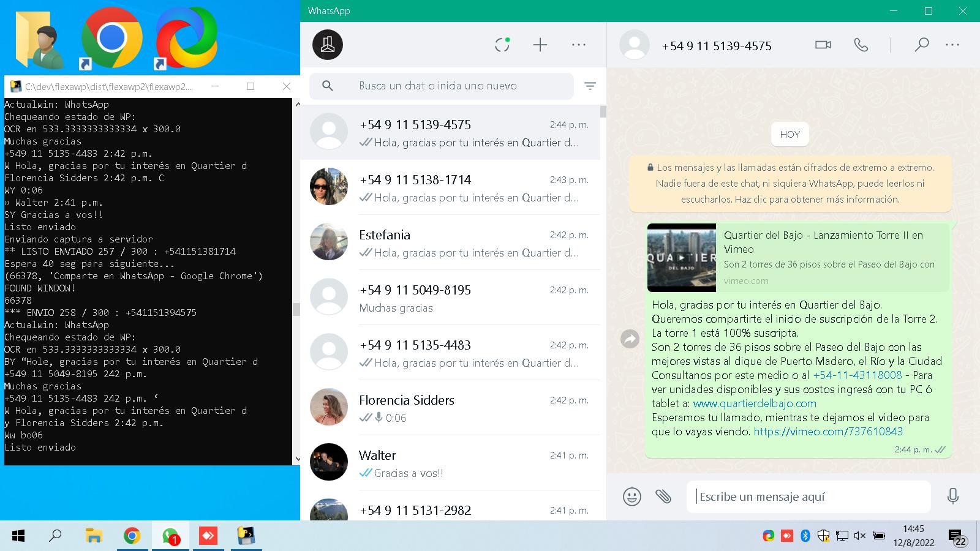
Task: Click the console window scroll down arrow
Action: click(x=297, y=459)
